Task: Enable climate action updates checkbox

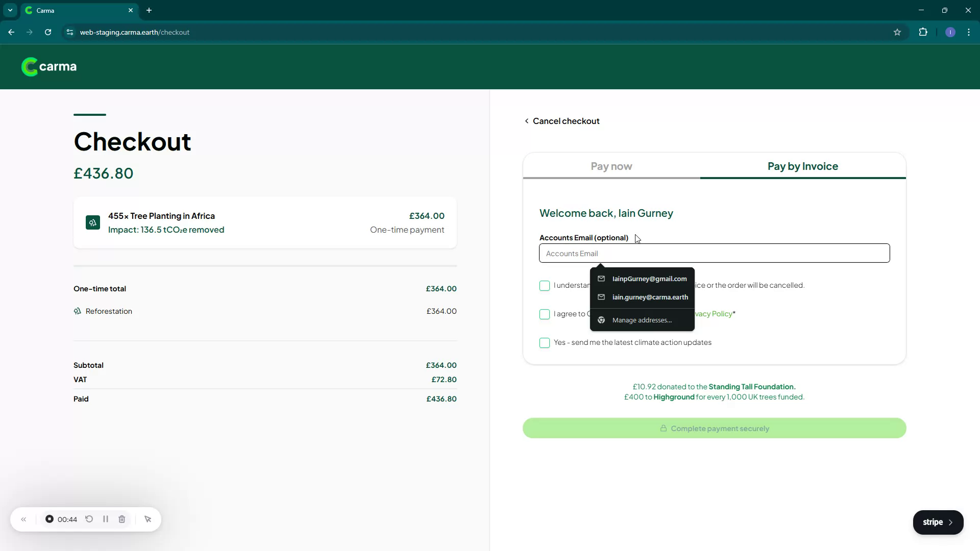Action: pyautogui.click(x=544, y=343)
